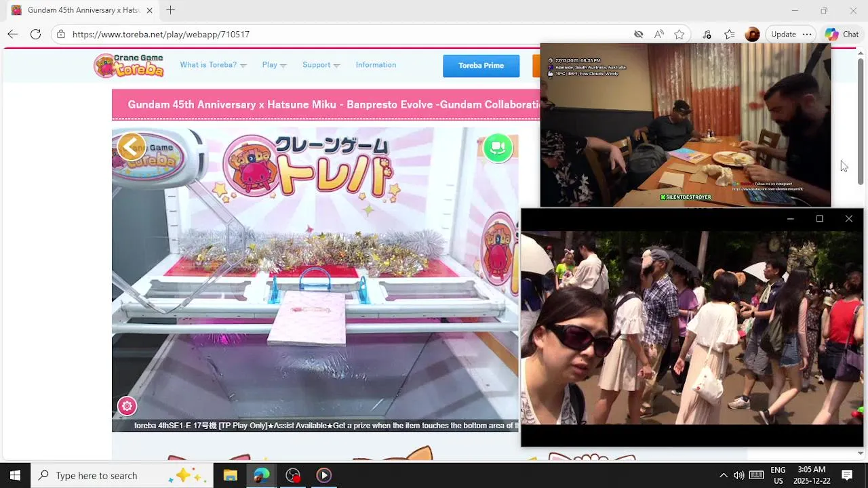Click the Update button in toolbar
The width and height of the screenshot is (868, 488).
[x=783, y=34]
